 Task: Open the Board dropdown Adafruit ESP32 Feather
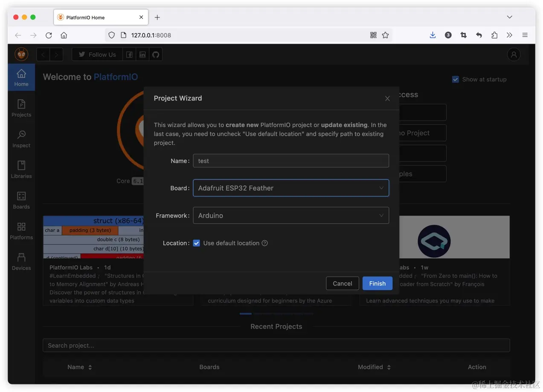coord(291,188)
